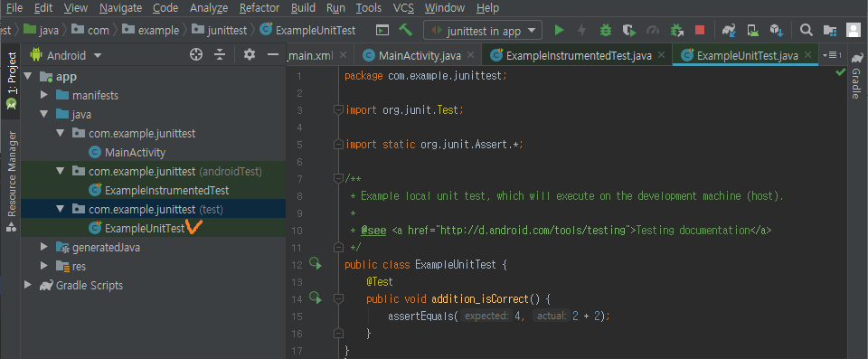Open the Refactor menu

[259, 8]
